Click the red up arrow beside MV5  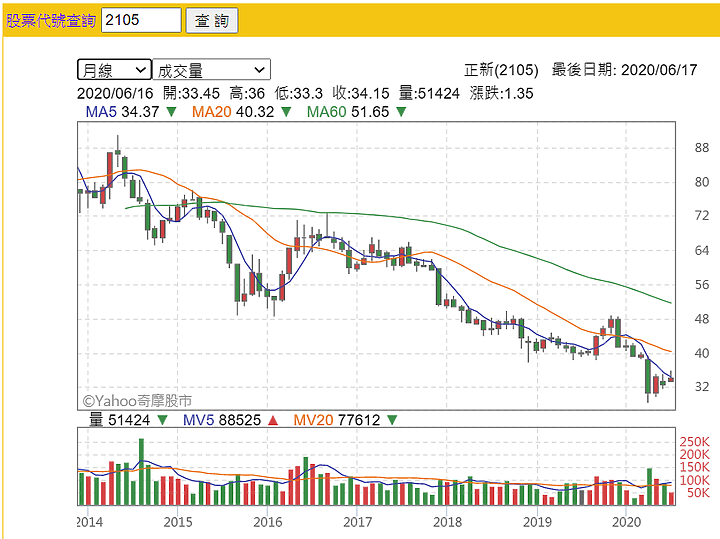click(273, 420)
